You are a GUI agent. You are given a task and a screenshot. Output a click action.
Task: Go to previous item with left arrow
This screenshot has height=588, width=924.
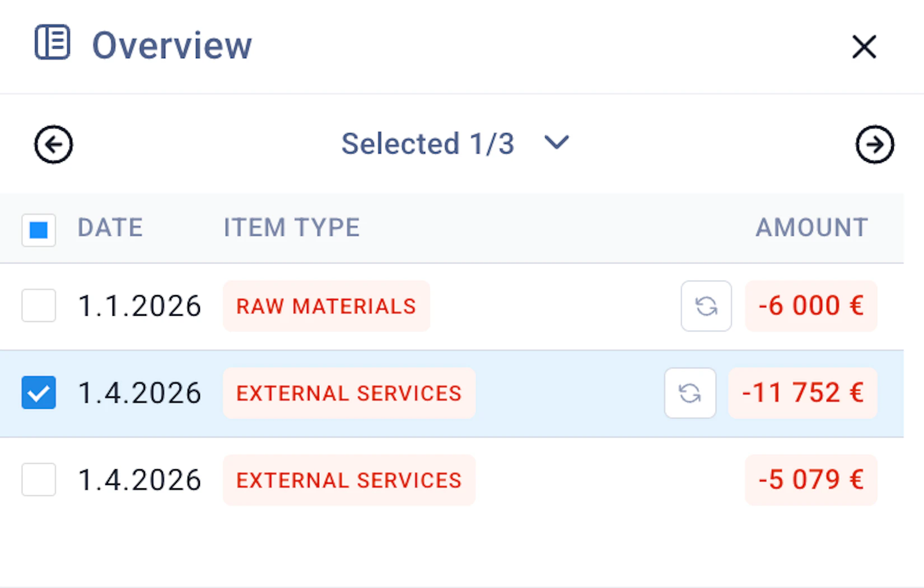tap(53, 144)
